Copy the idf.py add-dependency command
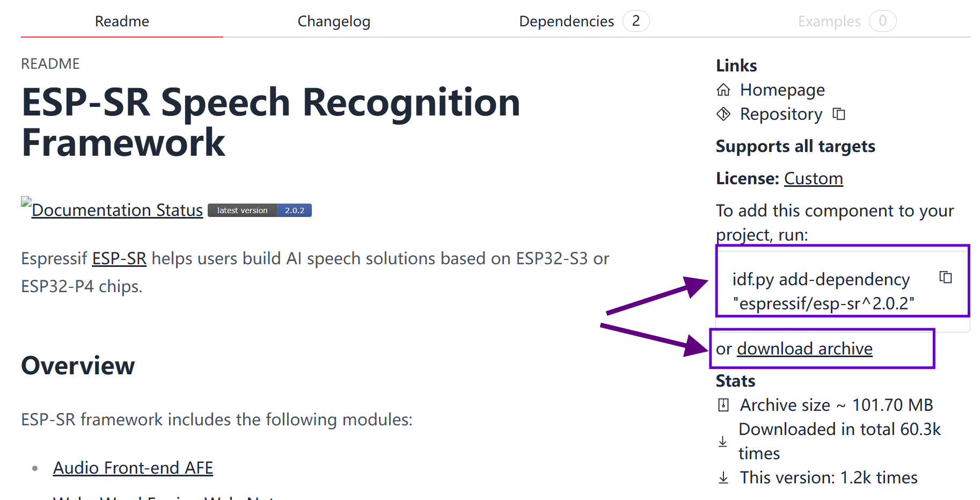Image resolution: width=980 pixels, height=500 pixels. coord(946,277)
